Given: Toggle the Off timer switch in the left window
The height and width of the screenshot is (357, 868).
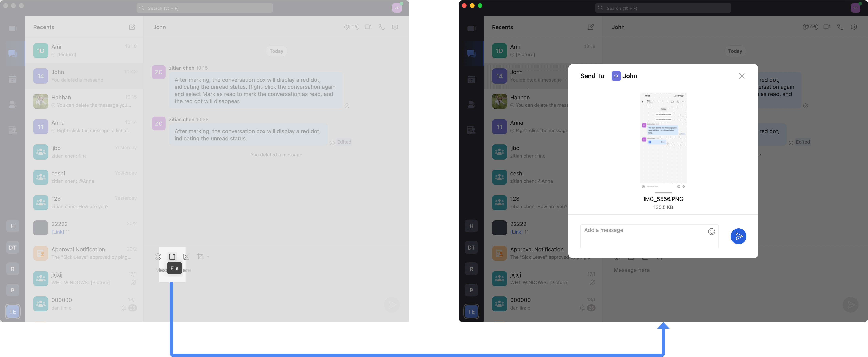Looking at the screenshot, I should coord(351,27).
